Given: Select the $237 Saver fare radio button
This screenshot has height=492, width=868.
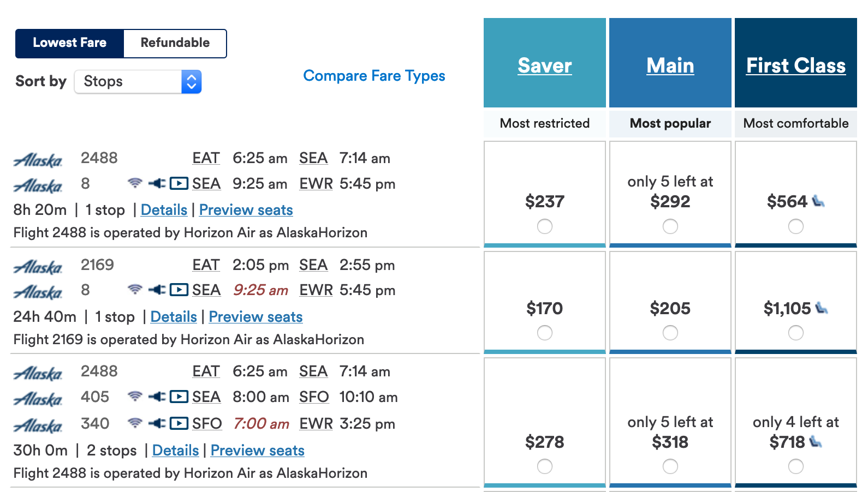Looking at the screenshot, I should pos(545,226).
